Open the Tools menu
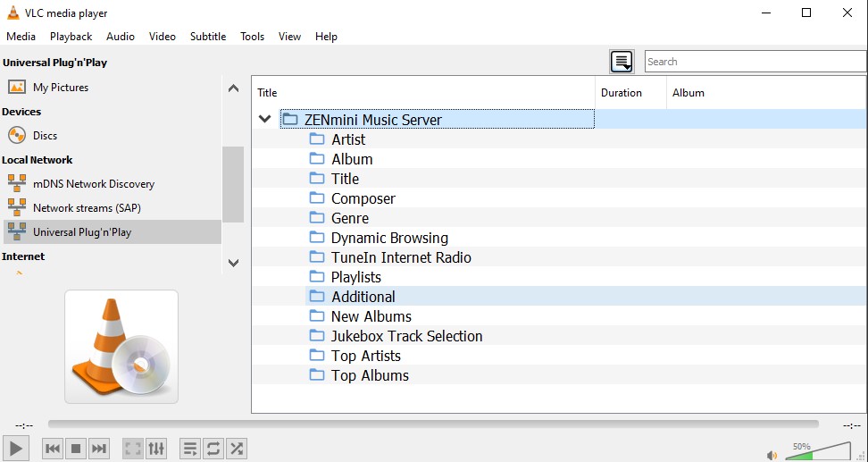The image size is (868, 462). (x=252, y=37)
